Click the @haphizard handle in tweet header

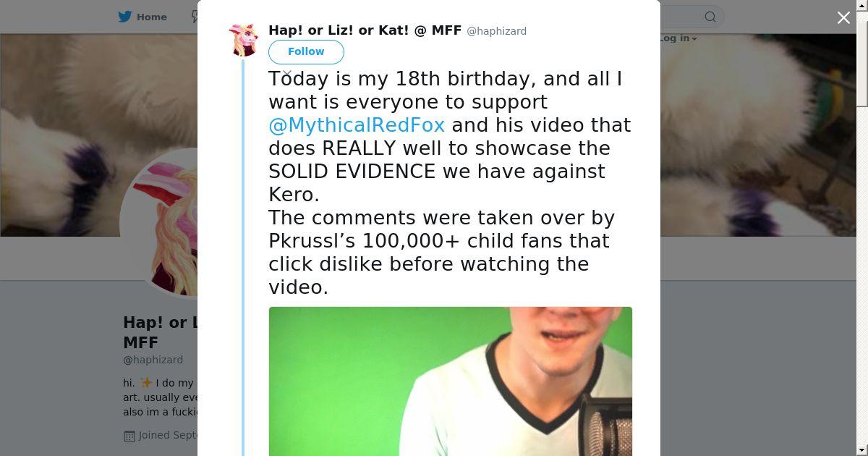496,31
